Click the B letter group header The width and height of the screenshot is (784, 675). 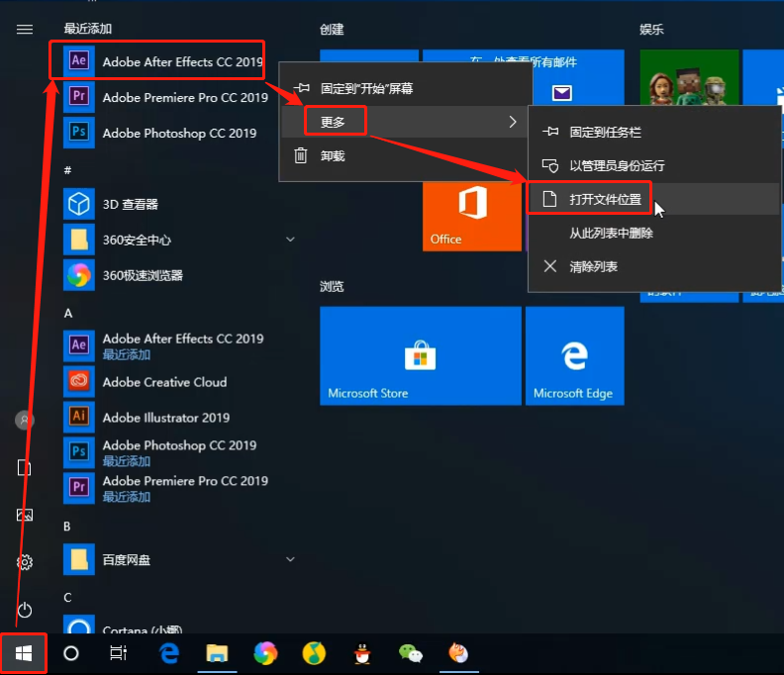point(67,526)
